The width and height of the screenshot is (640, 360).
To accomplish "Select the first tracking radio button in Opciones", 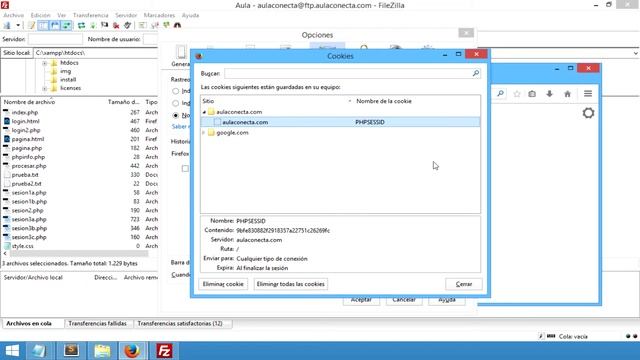I will coord(176,91).
